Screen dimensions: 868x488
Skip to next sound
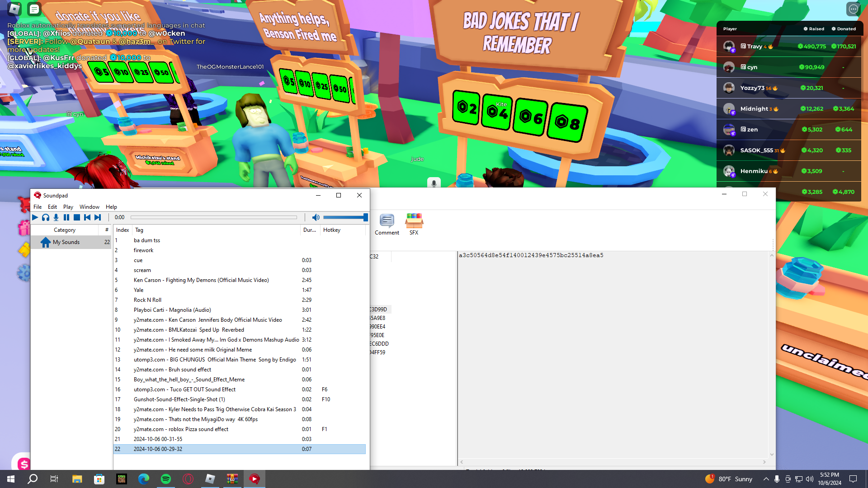coord(98,217)
